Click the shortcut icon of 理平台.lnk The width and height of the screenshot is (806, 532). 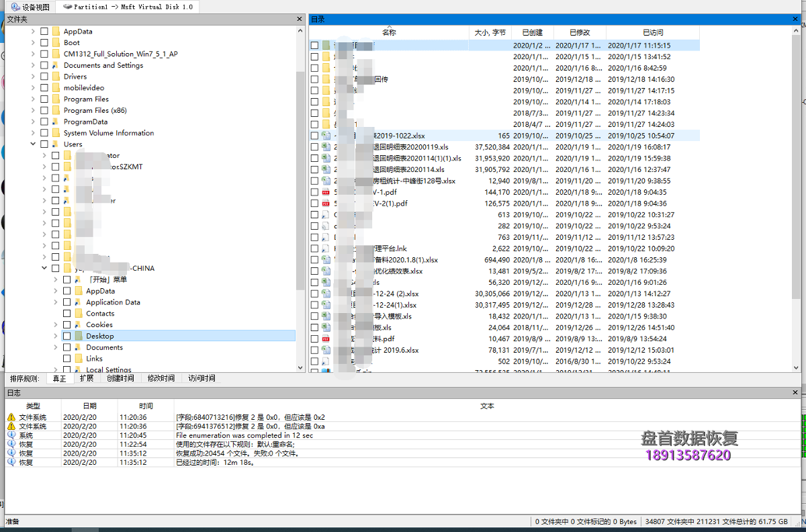(326, 249)
